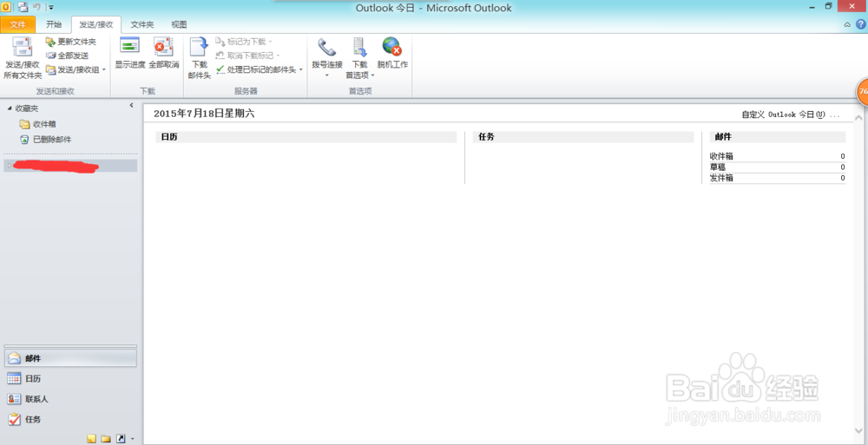Image resolution: width=868 pixels, height=445 pixels.
Task: Minimize the navigation pane with the arrow
Action: (131, 105)
